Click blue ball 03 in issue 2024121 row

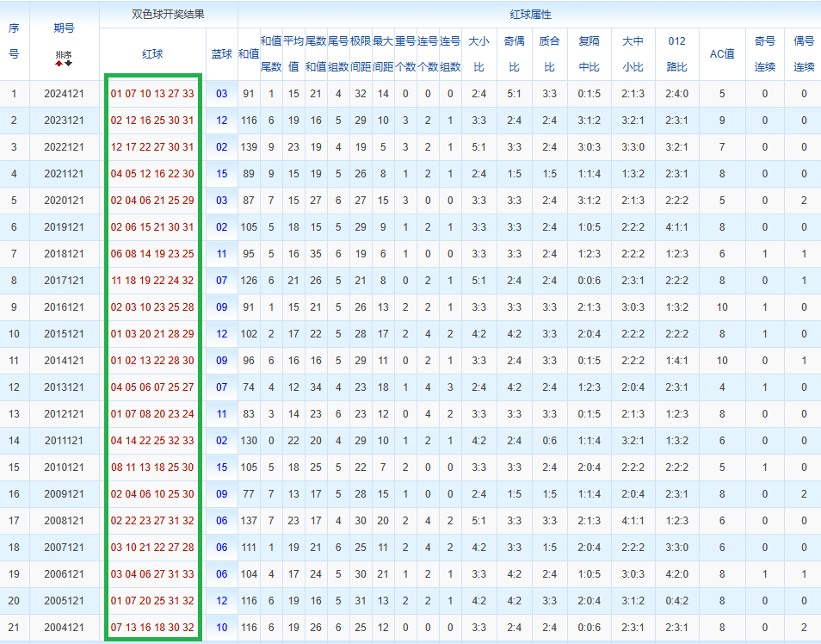tap(222, 94)
